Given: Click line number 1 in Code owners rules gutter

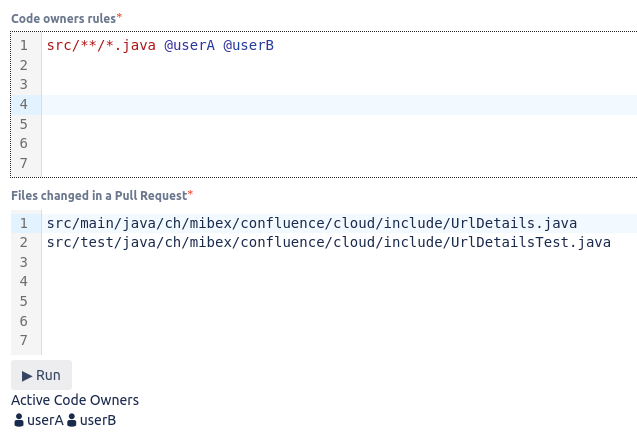Looking at the screenshot, I should pyautogui.click(x=23, y=45).
